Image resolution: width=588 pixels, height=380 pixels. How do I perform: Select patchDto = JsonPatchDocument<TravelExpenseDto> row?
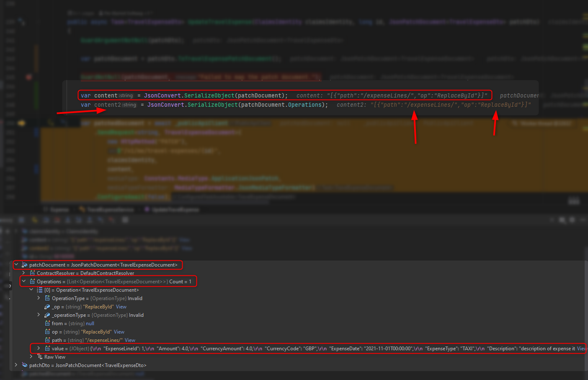coord(88,365)
